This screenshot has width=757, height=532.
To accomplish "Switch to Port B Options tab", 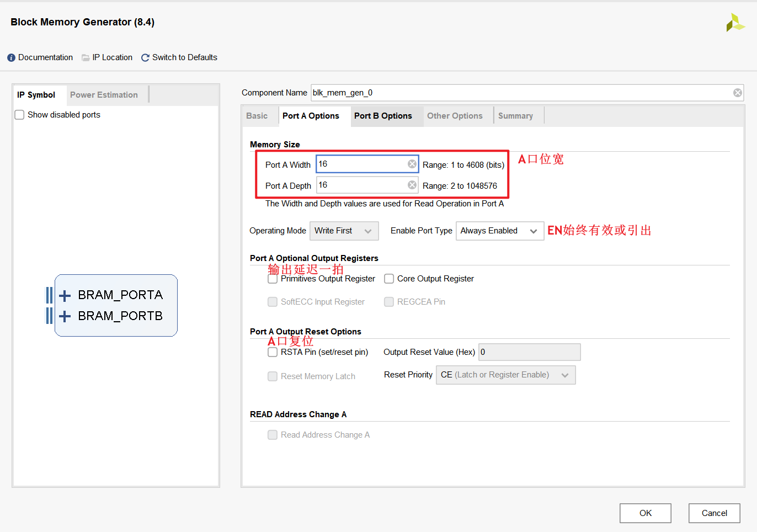I will point(383,116).
